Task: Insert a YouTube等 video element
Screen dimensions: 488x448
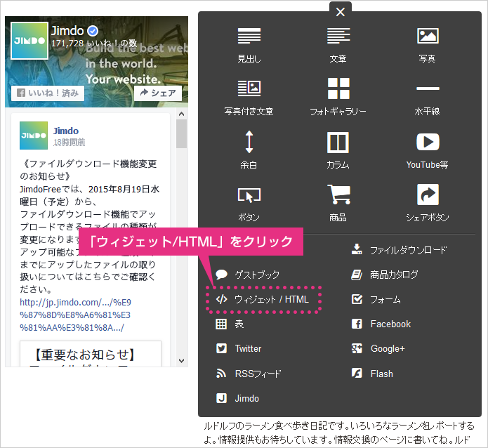Action: pyautogui.click(x=427, y=143)
